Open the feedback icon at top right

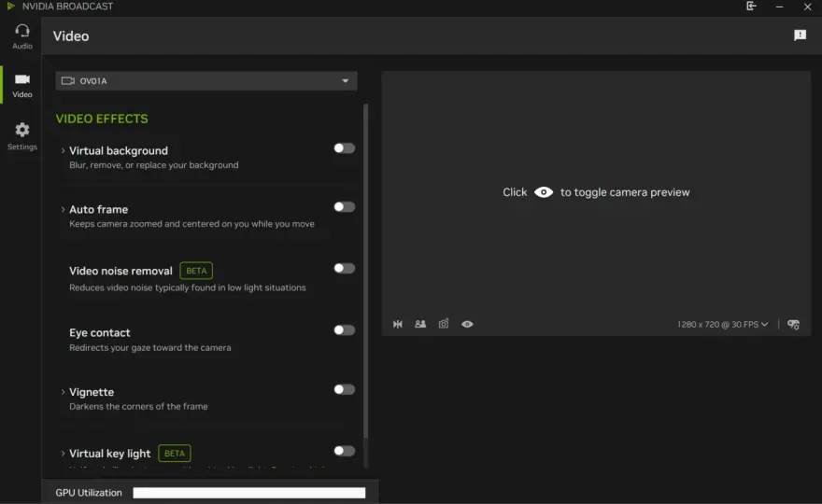800,35
